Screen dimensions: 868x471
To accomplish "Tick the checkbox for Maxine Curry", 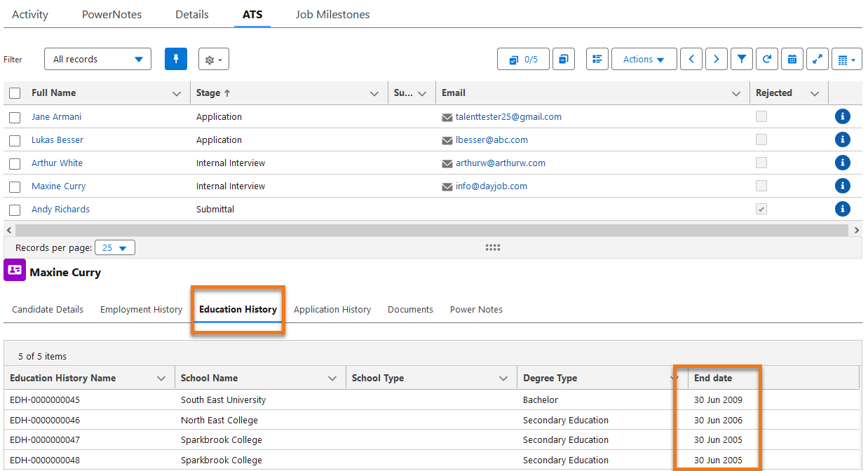I will point(15,186).
